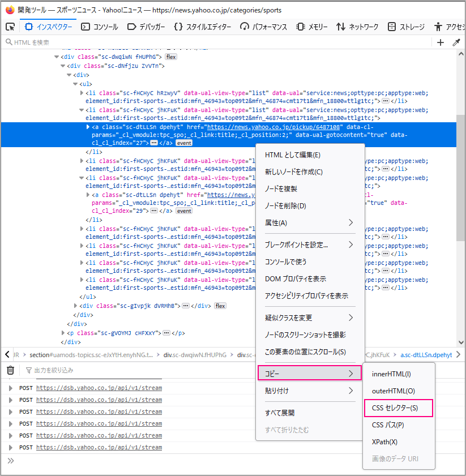Switch to the Debugger tab
Screen dimensions: 466x476
(146, 27)
